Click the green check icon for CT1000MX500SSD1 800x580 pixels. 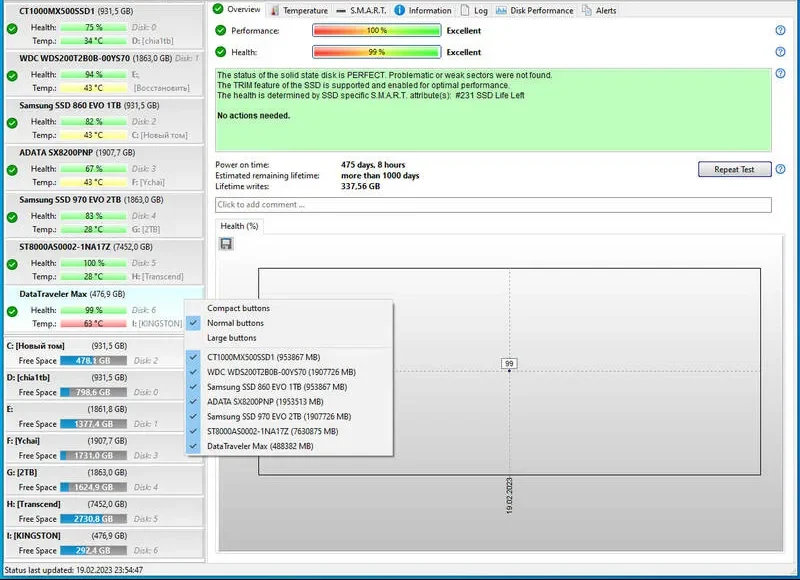coord(12,29)
